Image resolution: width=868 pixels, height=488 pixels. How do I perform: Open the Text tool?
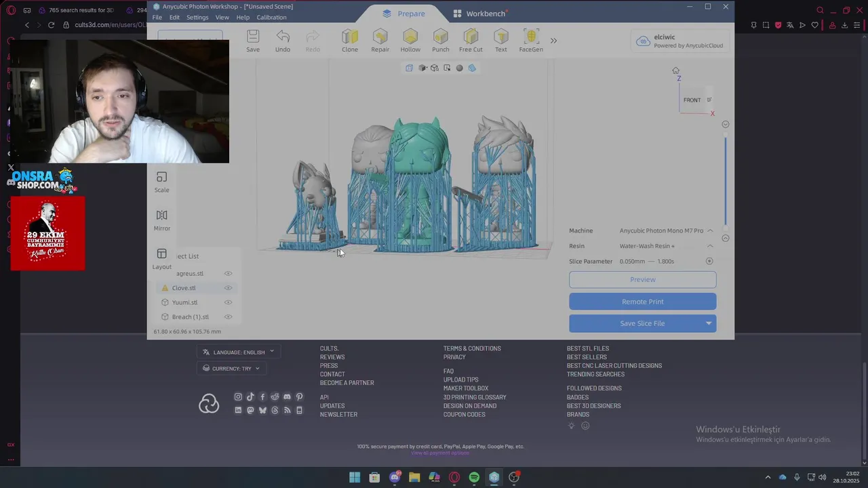tap(500, 41)
